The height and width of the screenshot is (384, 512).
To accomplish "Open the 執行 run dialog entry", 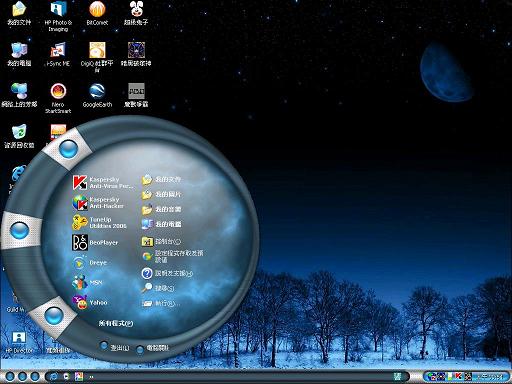I will pos(161,303).
